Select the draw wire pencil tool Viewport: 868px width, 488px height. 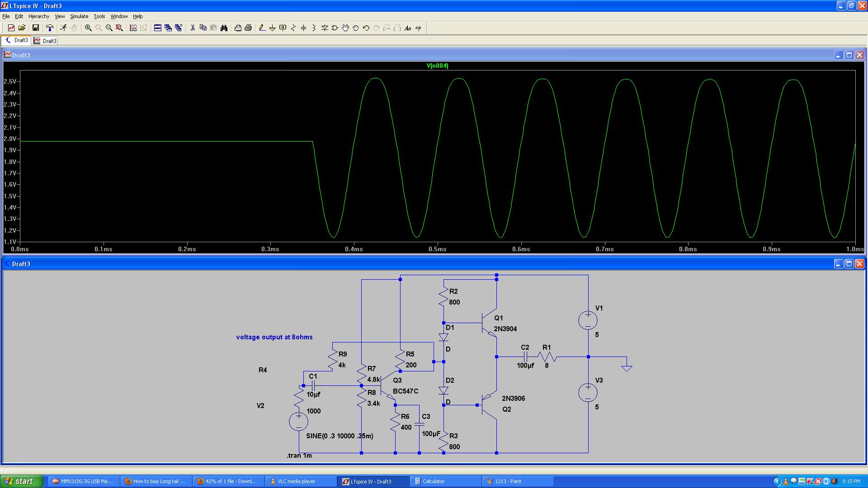click(262, 28)
